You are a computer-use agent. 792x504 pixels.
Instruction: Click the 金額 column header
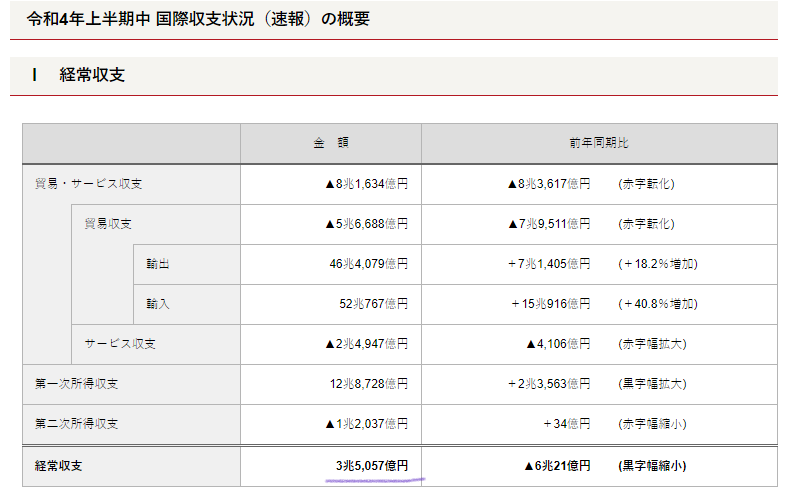point(330,143)
